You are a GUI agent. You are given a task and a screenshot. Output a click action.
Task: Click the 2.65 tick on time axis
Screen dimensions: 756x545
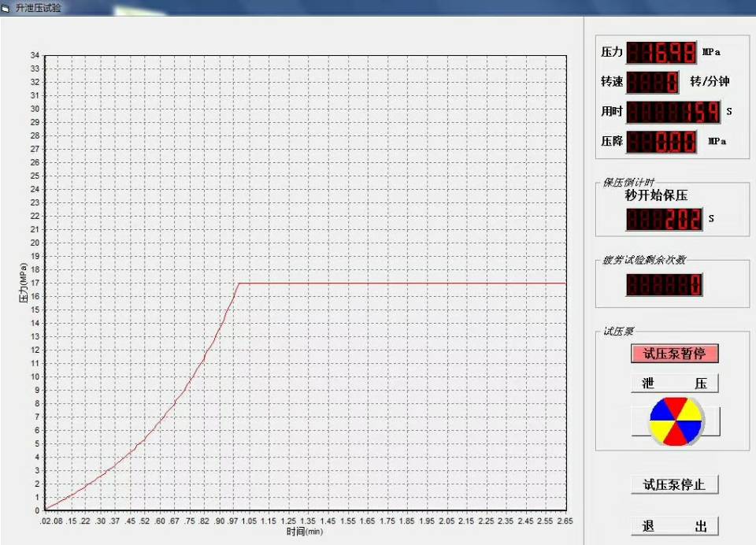pos(565,521)
